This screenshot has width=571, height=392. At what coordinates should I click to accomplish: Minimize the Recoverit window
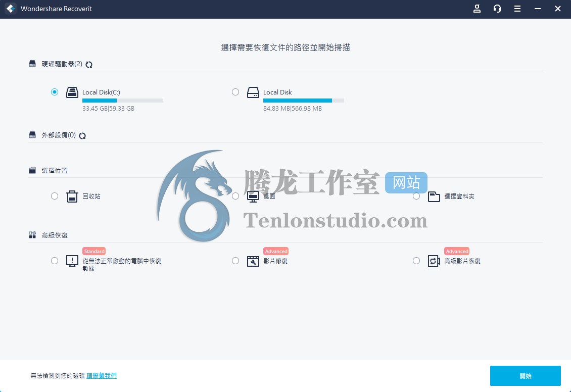(x=538, y=9)
